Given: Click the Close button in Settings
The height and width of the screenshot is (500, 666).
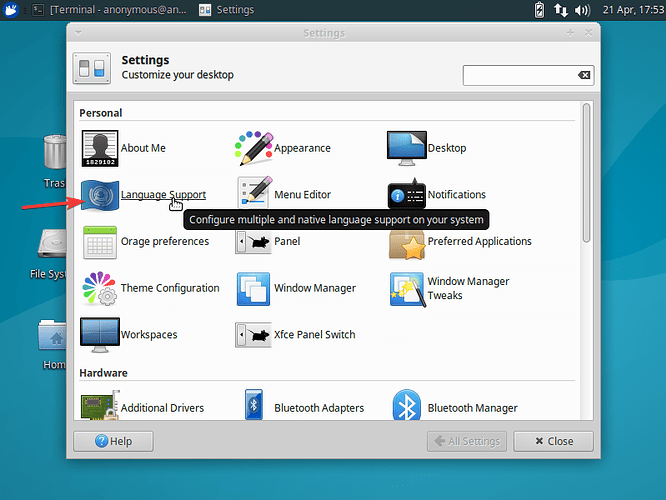Looking at the screenshot, I should (552, 441).
